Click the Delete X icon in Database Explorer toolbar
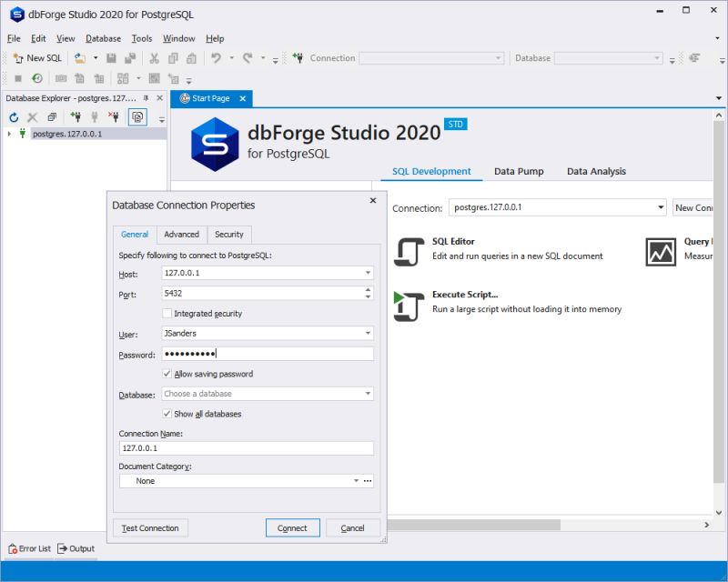The width and height of the screenshot is (728, 582). coord(32,117)
